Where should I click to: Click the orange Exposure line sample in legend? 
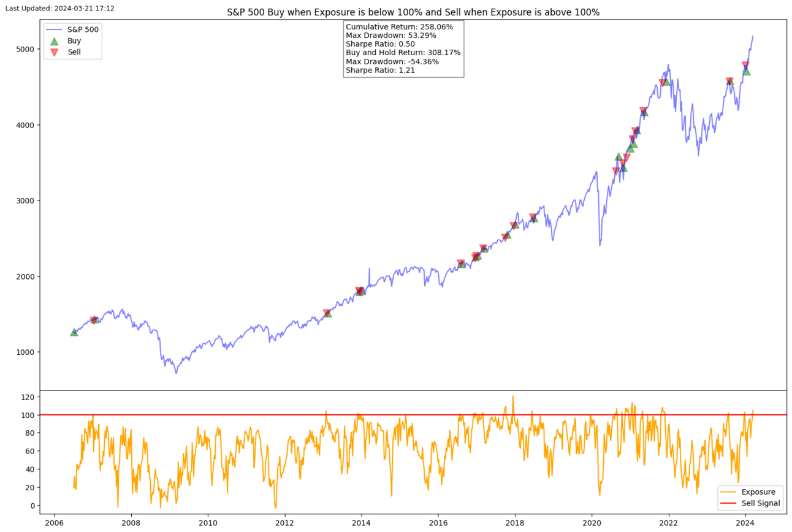click(728, 492)
